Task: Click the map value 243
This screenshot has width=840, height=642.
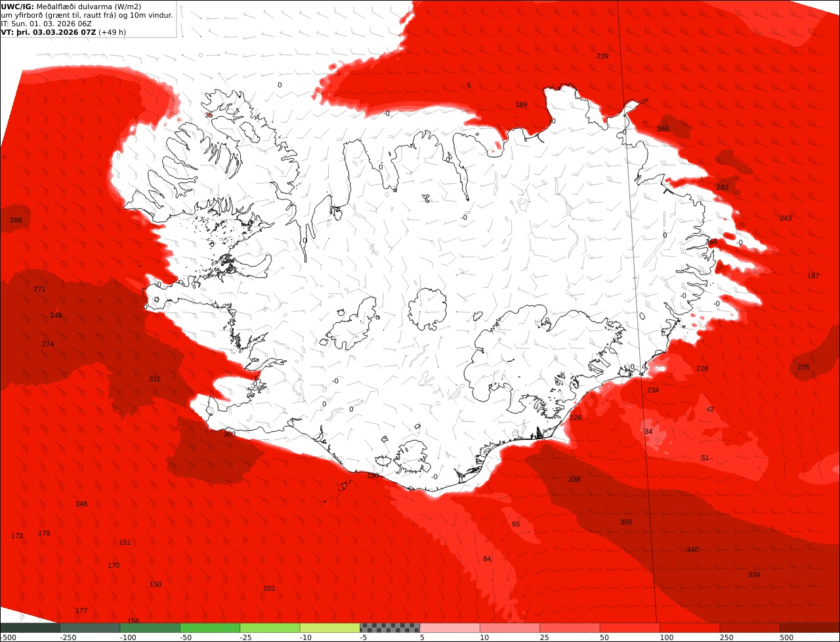Action: click(786, 218)
